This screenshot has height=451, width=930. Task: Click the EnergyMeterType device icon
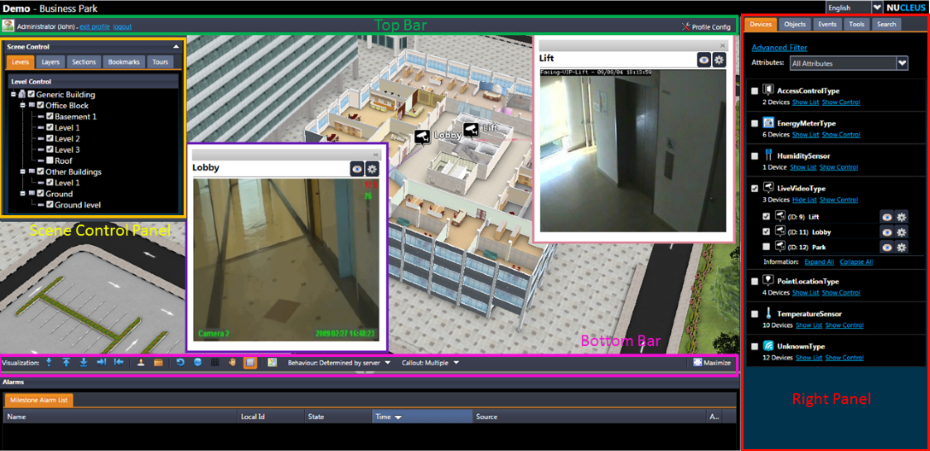pos(768,123)
